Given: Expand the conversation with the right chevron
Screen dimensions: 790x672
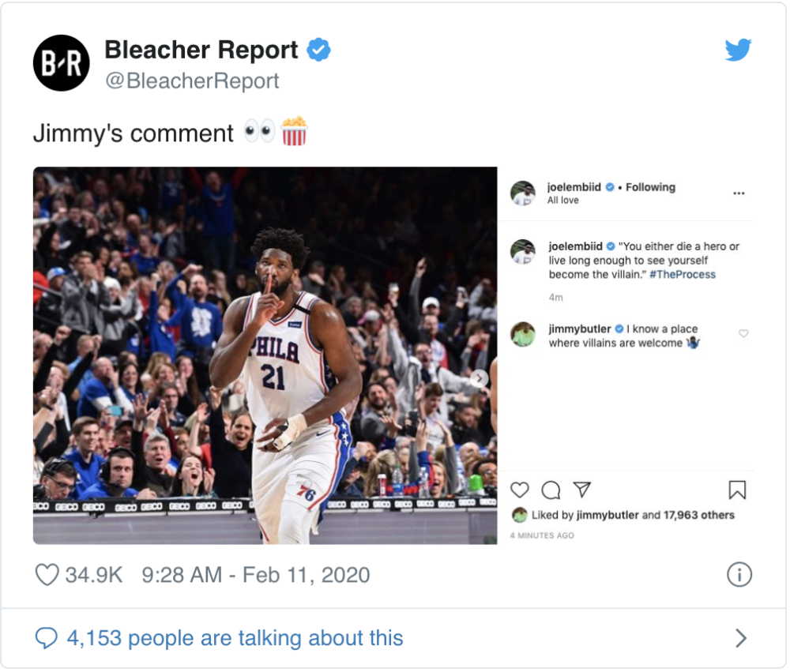Looking at the screenshot, I should tap(741, 638).
